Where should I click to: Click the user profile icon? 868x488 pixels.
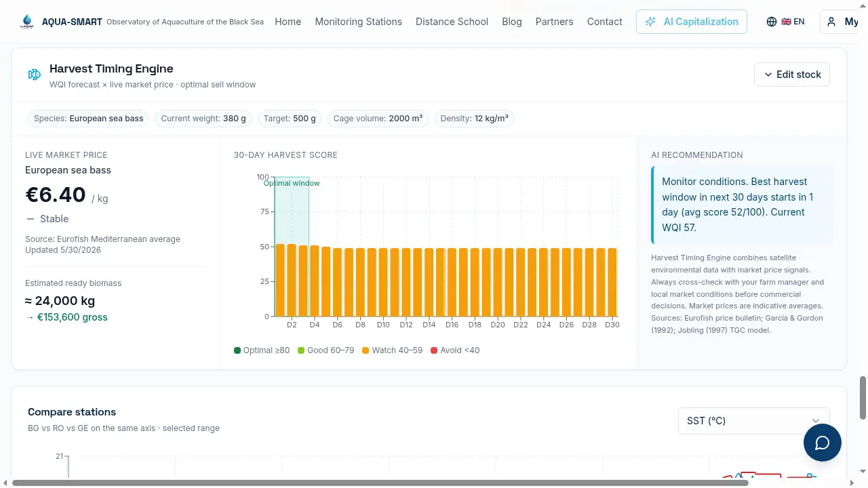pyautogui.click(x=831, y=22)
